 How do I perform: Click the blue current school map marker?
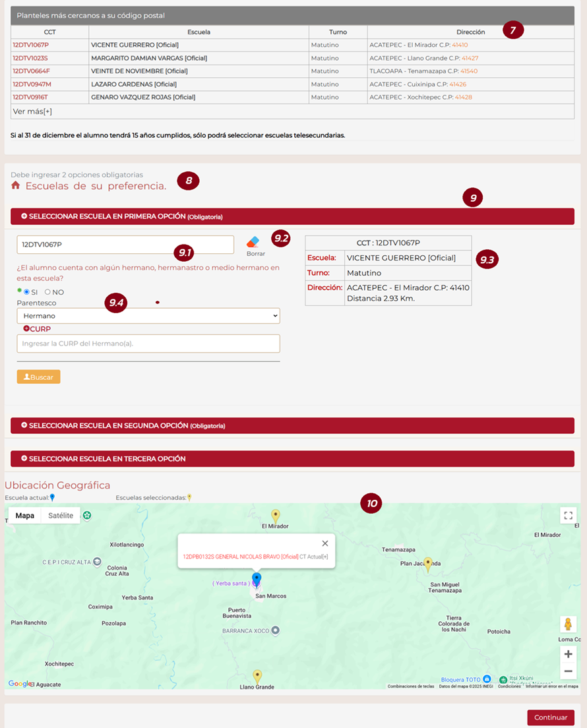click(x=257, y=580)
